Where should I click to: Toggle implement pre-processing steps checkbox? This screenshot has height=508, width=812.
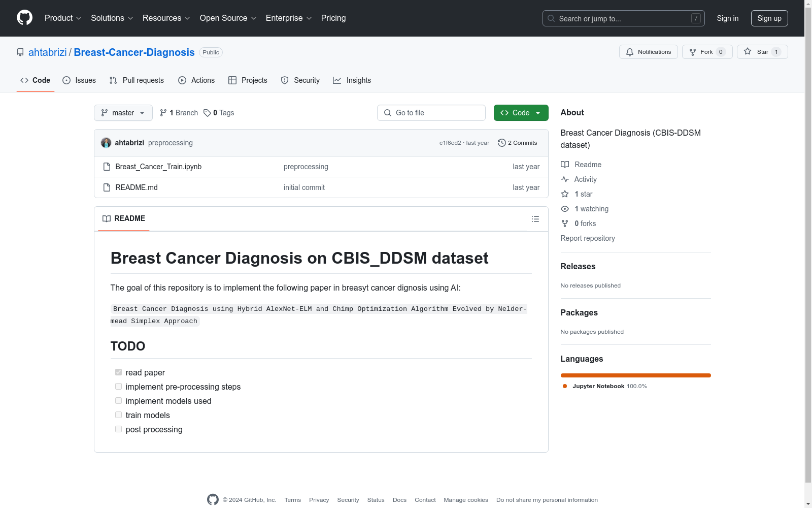tap(118, 387)
